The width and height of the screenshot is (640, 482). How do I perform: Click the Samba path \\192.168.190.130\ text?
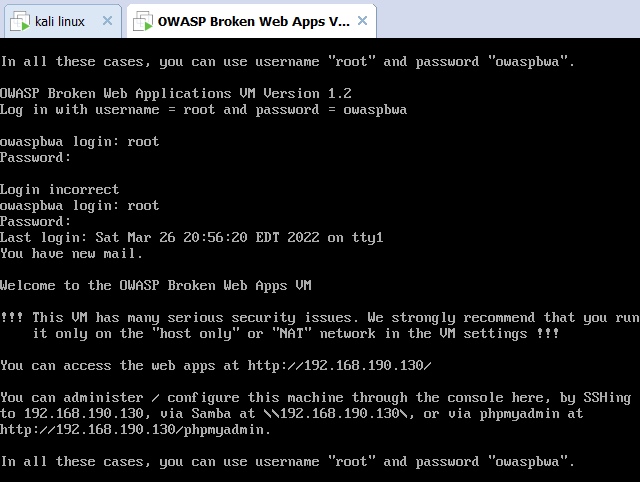click(x=336, y=413)
